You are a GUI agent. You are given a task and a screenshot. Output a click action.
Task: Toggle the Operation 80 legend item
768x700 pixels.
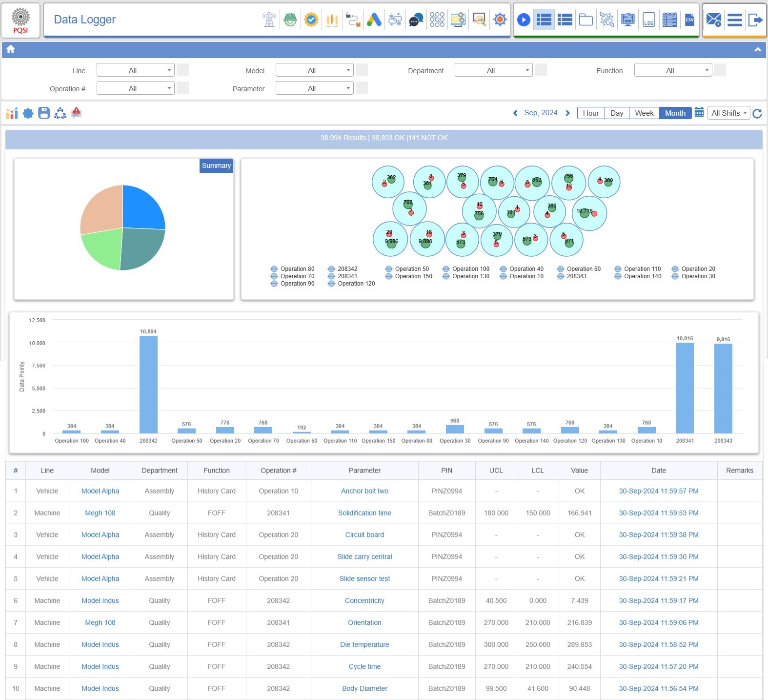tap(292, 269)
